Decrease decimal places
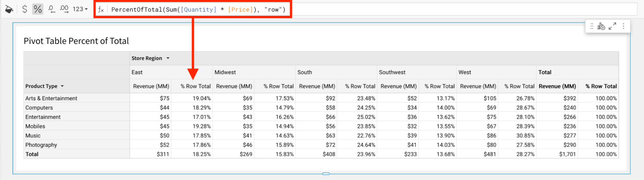 click(x=51, y=9)
